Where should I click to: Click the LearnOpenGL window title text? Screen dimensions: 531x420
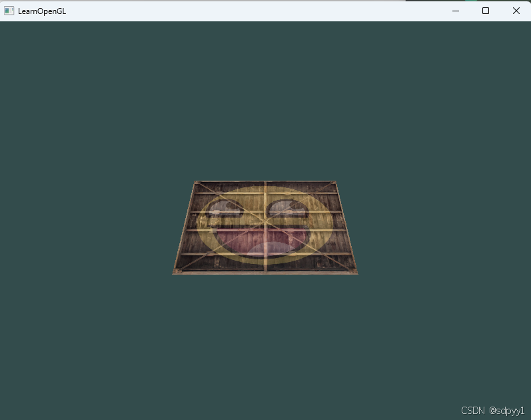42,11
